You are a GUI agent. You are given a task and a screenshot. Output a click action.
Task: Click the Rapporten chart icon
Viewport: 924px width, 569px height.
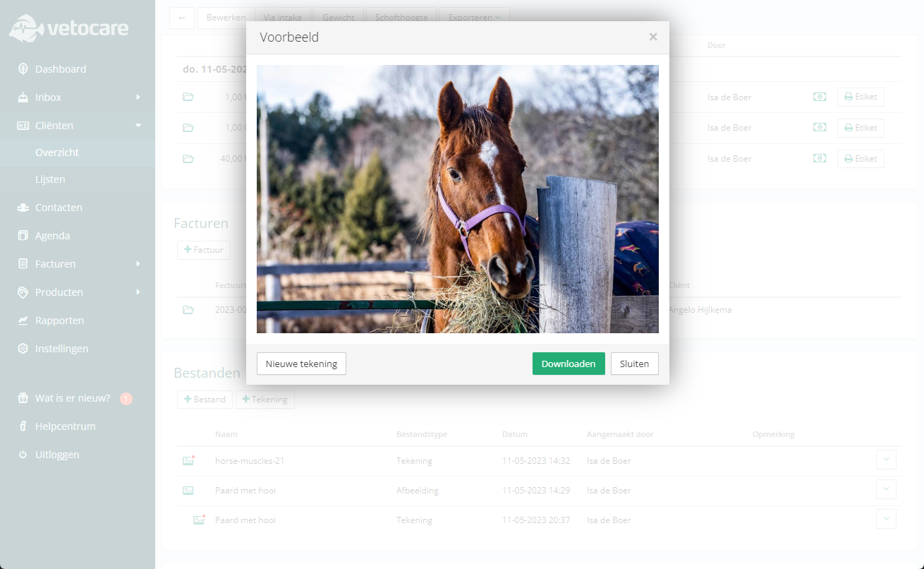click(23, 321)
